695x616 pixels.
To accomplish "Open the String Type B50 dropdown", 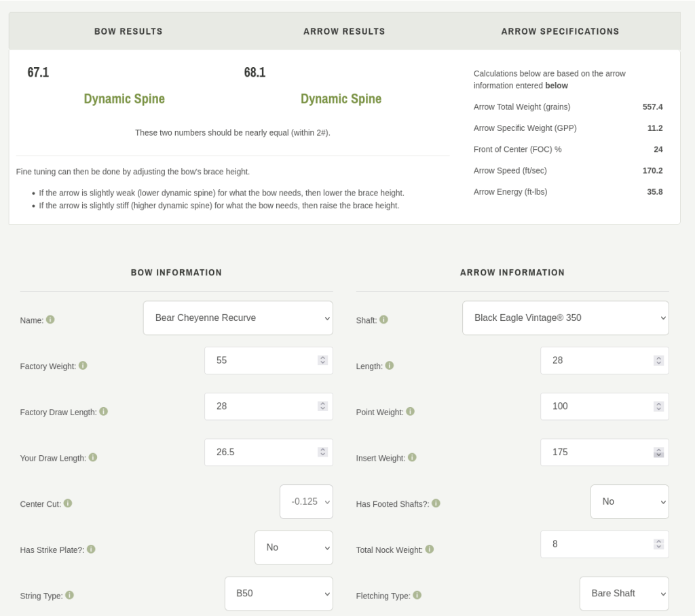I will (278, 594).
